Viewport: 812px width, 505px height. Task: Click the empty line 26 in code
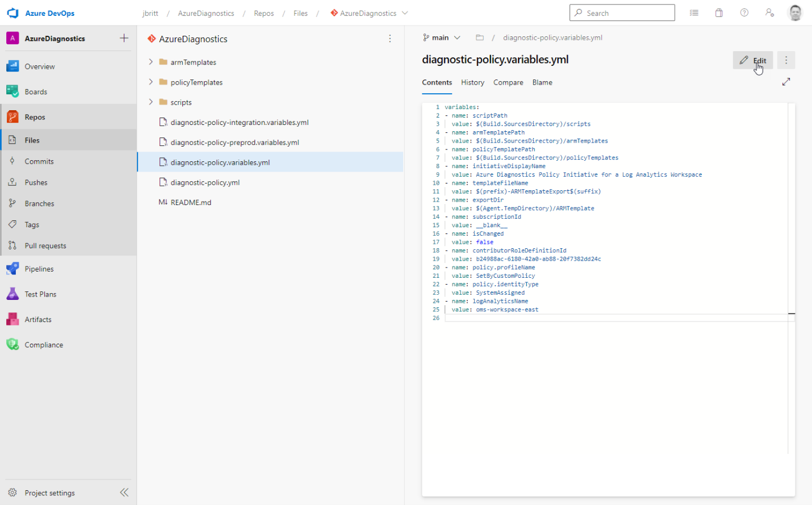pos(616,318)
